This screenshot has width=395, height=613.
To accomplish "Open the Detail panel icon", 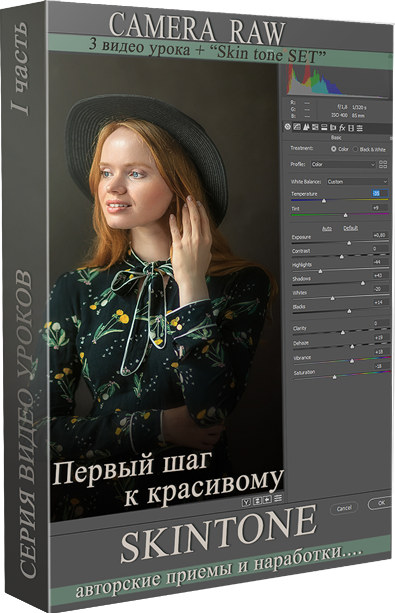I will [306, 127].
